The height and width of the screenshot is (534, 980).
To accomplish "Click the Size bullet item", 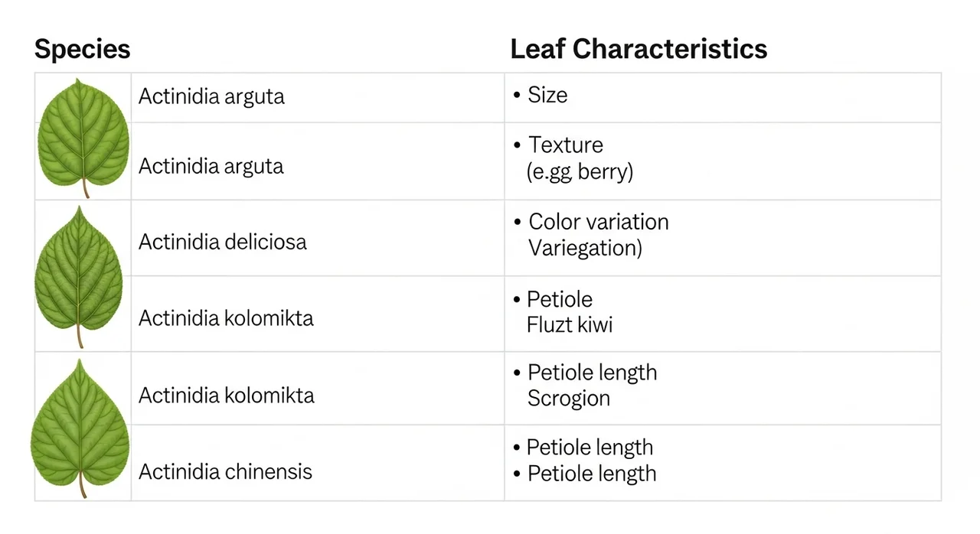I will pos(547,96).
